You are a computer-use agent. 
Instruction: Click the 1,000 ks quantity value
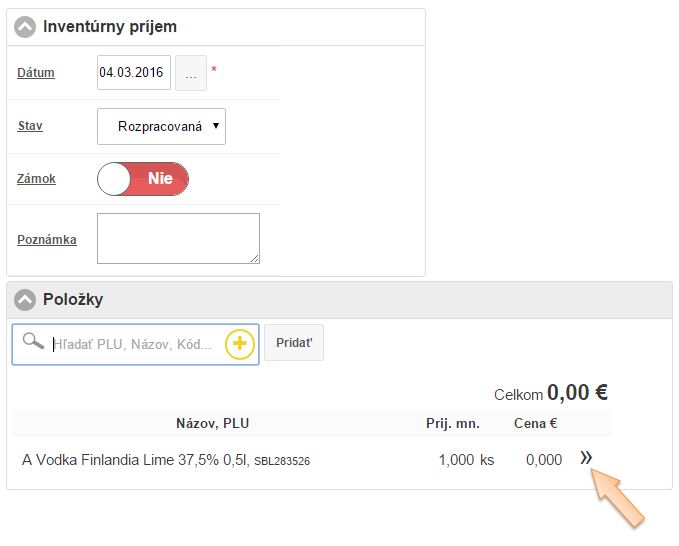[x=466, y=460]
